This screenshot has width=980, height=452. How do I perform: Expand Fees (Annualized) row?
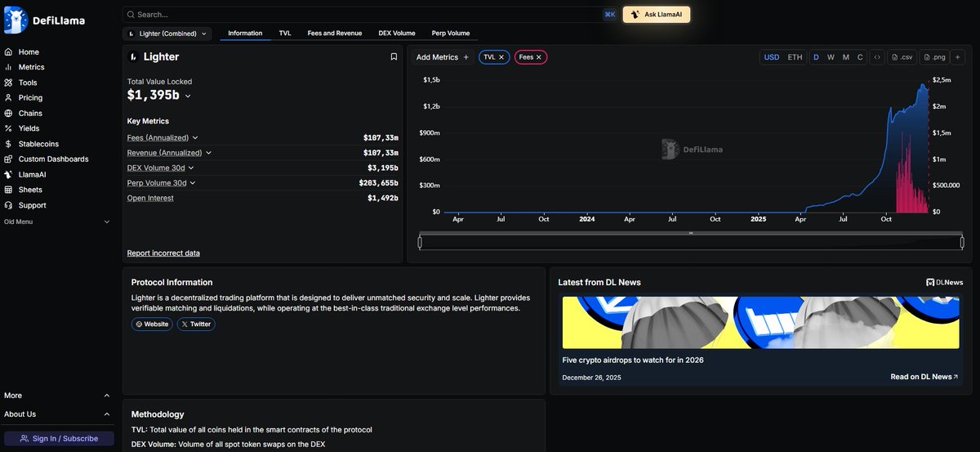[x=195, y=138]
